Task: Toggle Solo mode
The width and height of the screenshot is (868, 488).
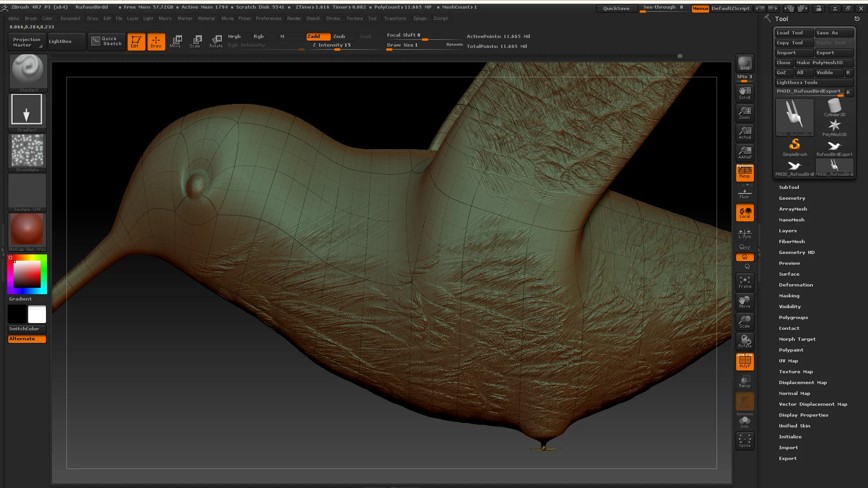Action: point(745,421)
